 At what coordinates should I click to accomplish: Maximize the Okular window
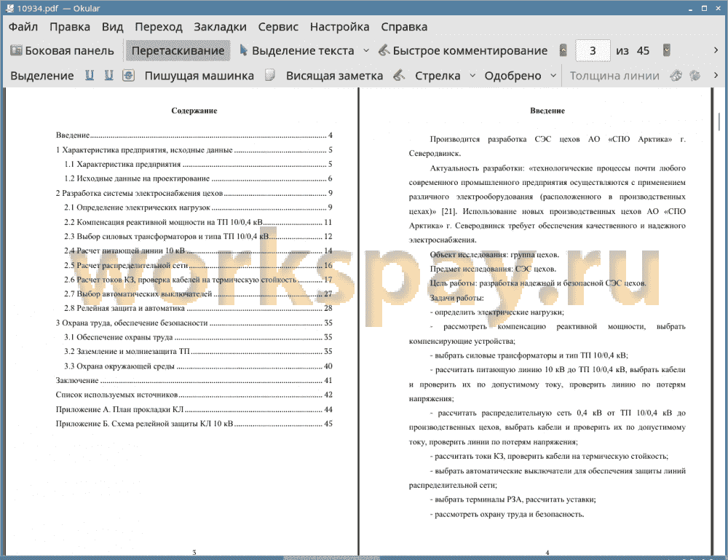coord(704,8)
